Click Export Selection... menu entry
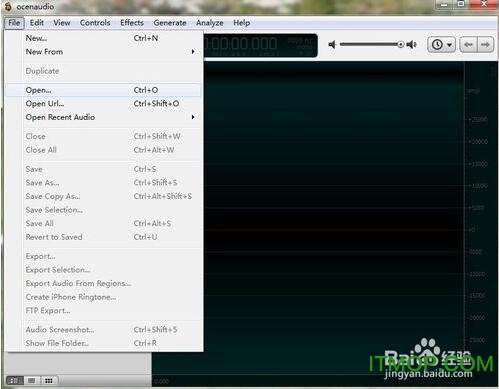The image size is (499, 389). (103, 270)
